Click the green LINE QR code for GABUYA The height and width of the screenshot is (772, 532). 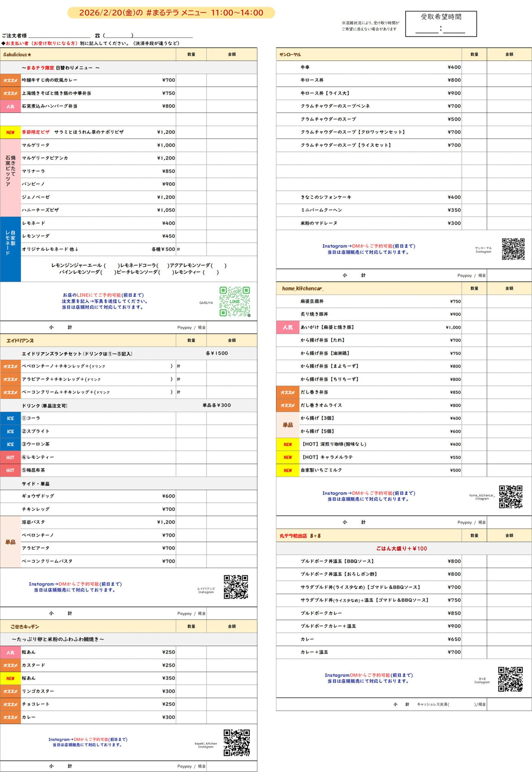(x=234, y=301)
